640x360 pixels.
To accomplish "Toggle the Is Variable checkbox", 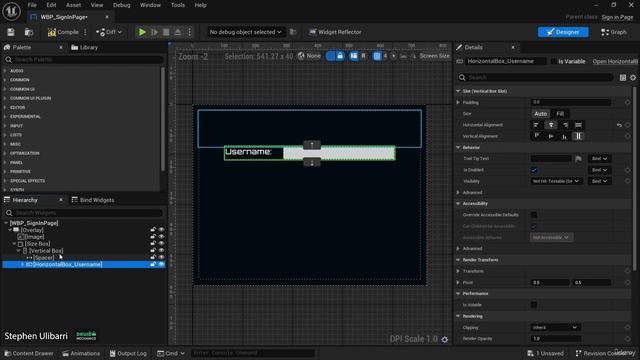I will pos(553,61).
